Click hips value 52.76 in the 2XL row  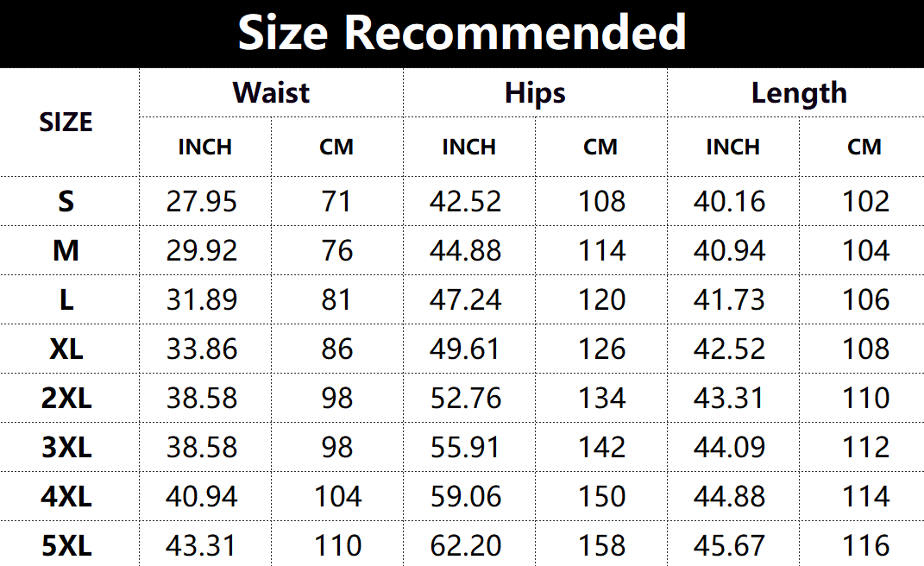click(x=465, y=399)
